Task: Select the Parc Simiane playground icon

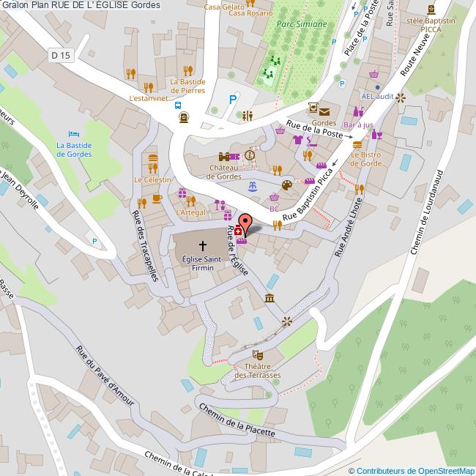Action: (276, 60)
